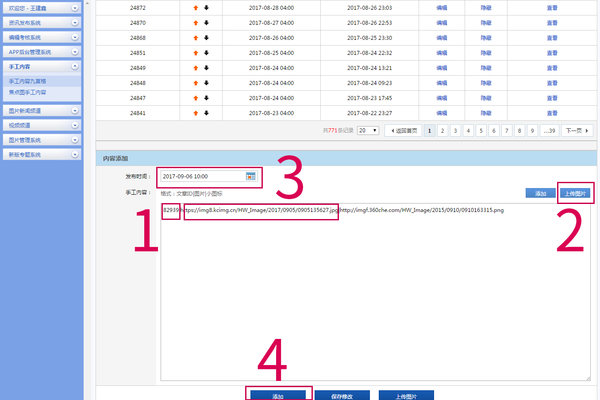The image size is (600, 400).
Task: Collapse the 手工内容 sidebar section
Action: [x=74, y=65]
